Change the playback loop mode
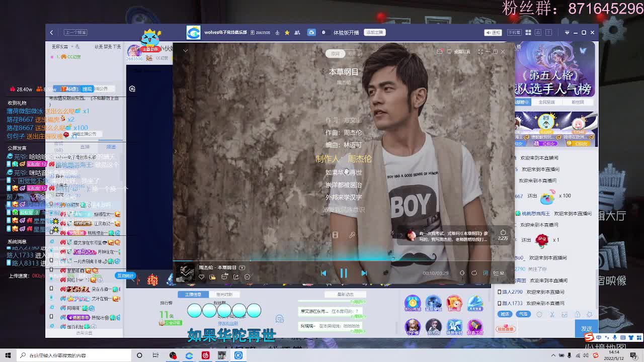644x362 pixels. tap(474, 273)
